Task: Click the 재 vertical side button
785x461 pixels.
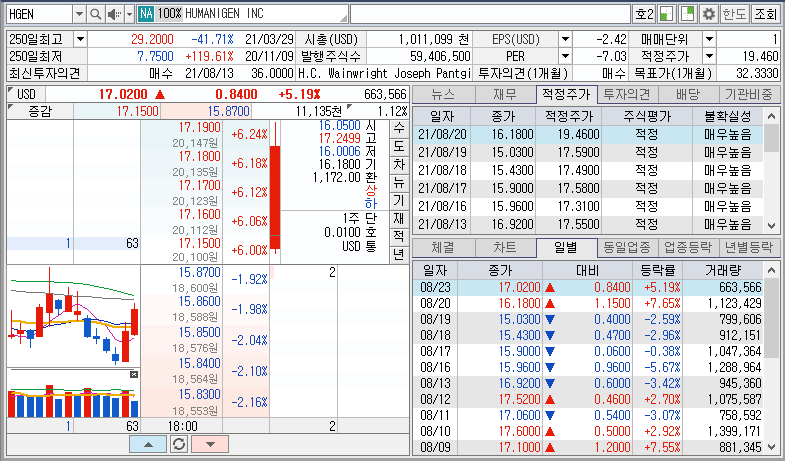Action: (399, 218)
